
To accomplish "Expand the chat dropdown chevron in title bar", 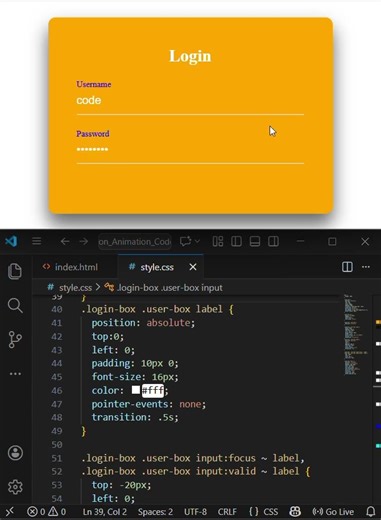I will [197, 241].
